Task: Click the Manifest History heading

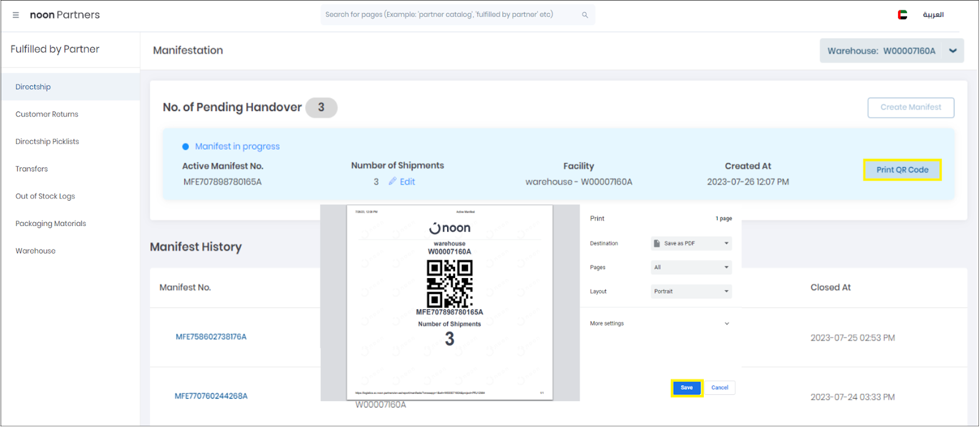Action: pos(196,247)
